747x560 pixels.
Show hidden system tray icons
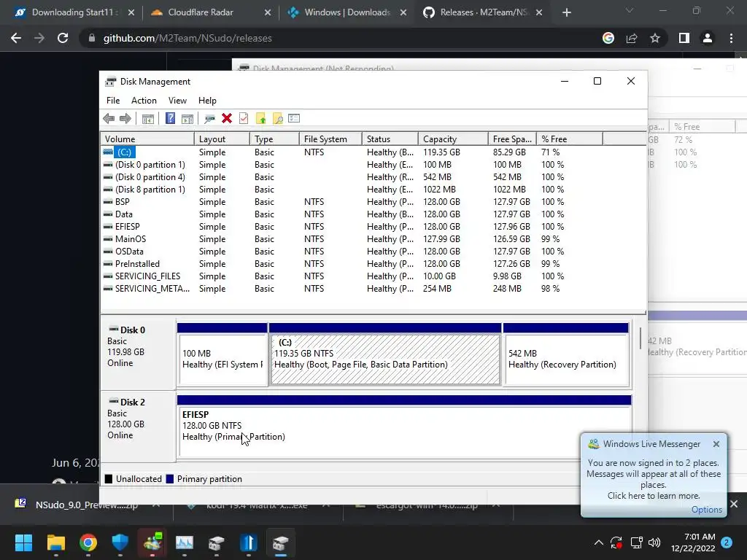coord(599,542)
